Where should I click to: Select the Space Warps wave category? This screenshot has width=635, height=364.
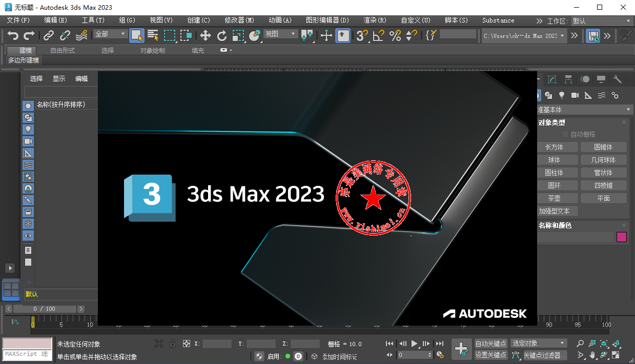(602, 95)
